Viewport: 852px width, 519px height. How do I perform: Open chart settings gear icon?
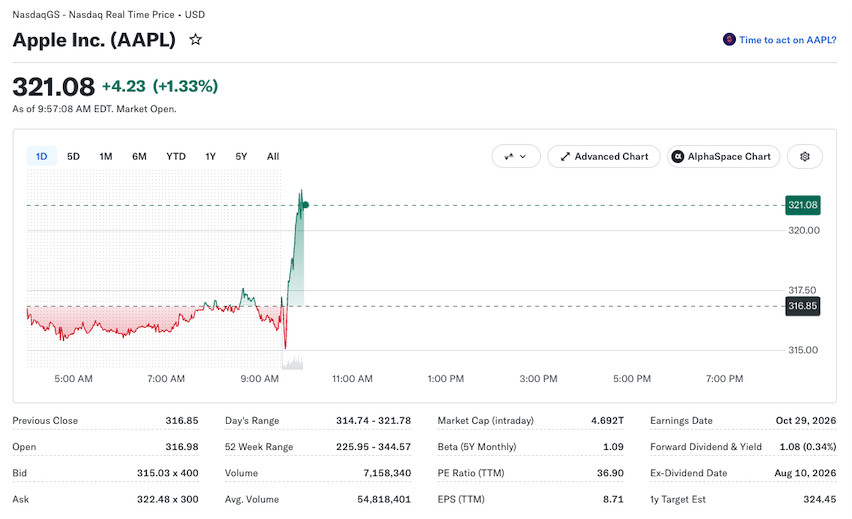click(x=805, y=157)
